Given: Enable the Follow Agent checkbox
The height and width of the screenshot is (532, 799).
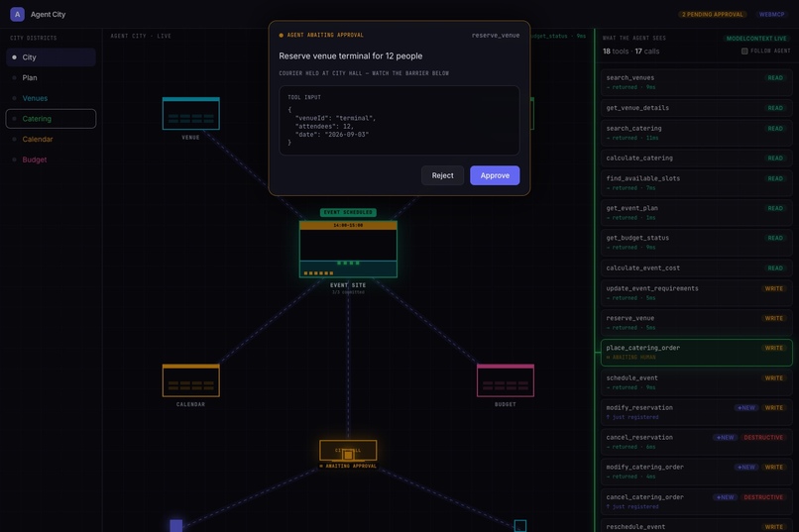Looking at the screenshot, I should tap(744, 51).
